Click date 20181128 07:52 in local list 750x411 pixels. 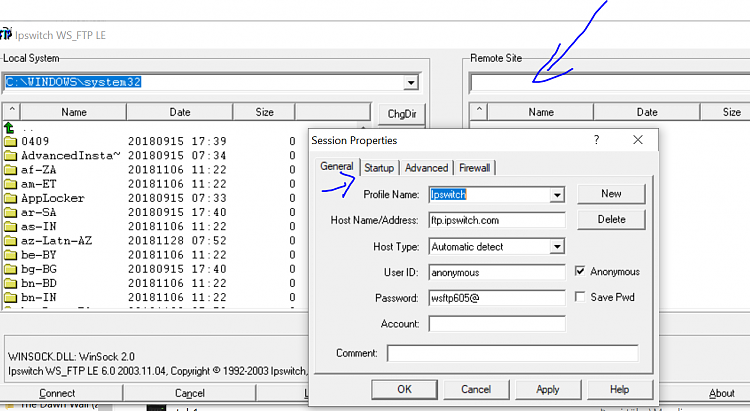click(177, 241)
